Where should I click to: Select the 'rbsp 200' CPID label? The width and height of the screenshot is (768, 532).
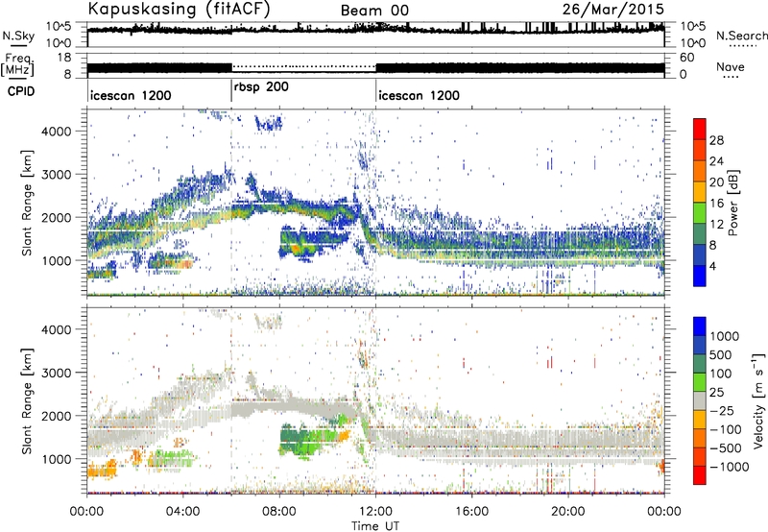pos(261,87)
